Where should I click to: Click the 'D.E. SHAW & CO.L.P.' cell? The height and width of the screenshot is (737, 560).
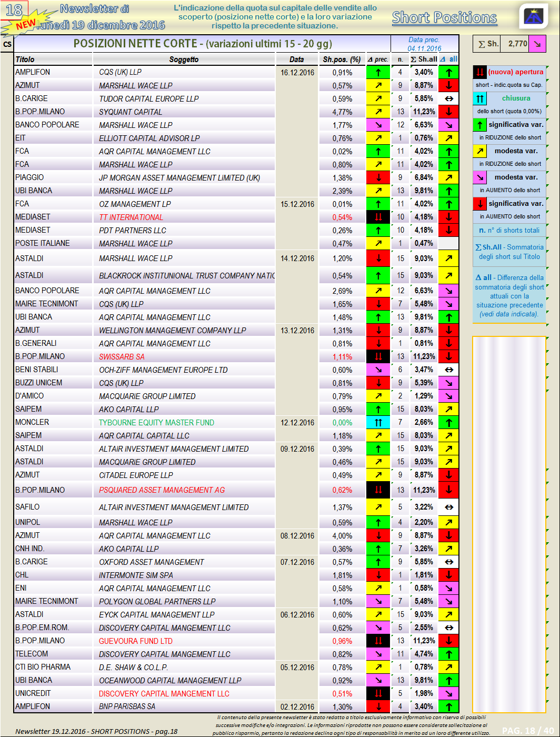(133, 668)
